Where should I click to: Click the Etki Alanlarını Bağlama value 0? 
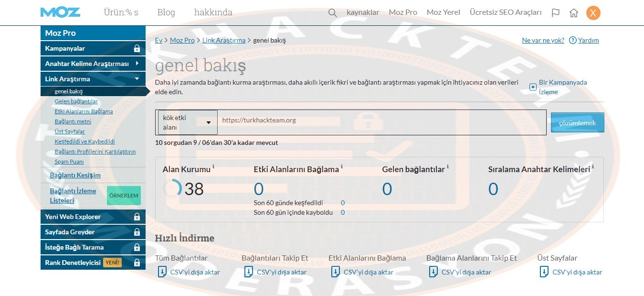coord(259,189)
